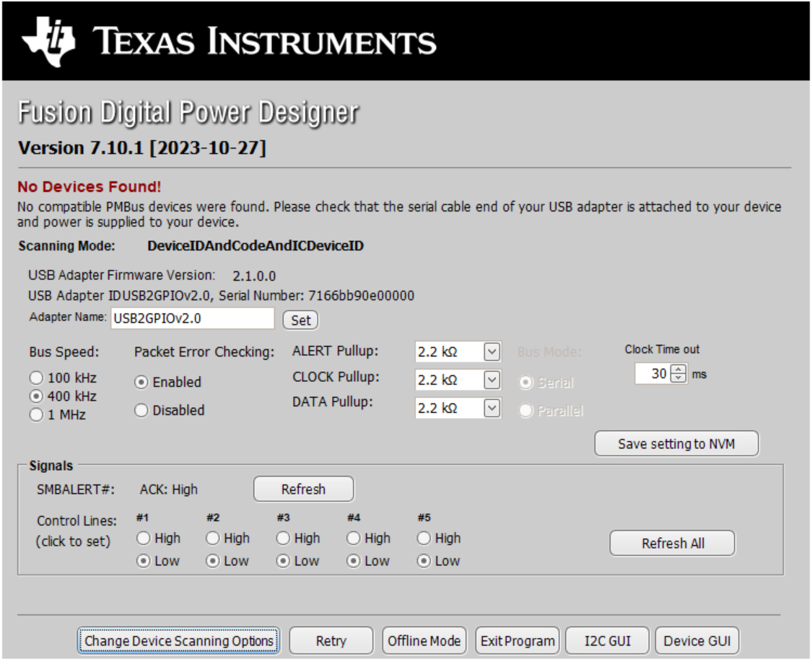Click Refresh All in Signals
Viewport: 812px width, 662px height.
click(673, 544)
